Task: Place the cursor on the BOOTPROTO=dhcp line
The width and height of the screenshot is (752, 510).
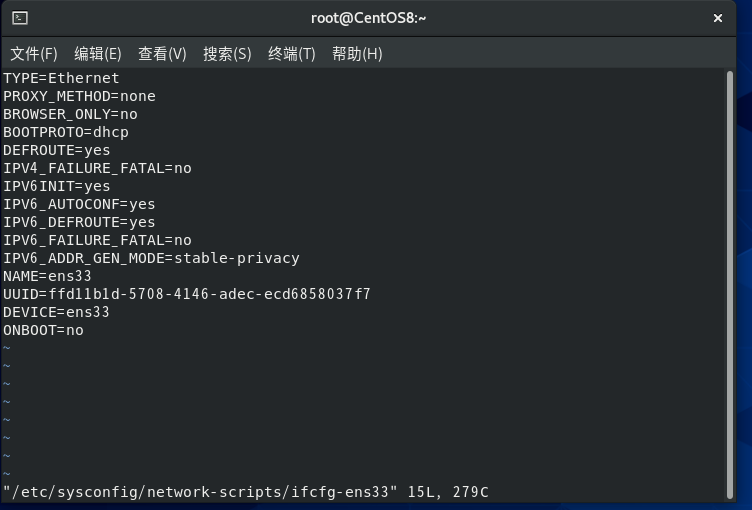Action: click(x=66, y=132)
